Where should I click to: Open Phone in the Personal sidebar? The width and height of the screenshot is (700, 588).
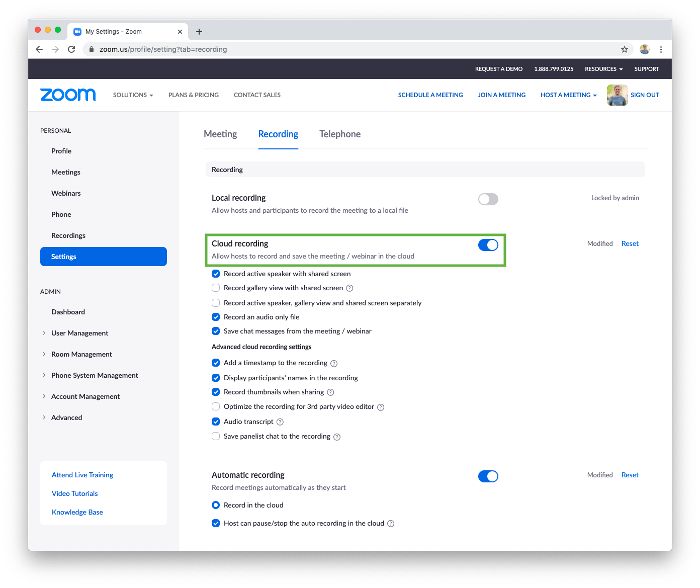pos(61,214)
